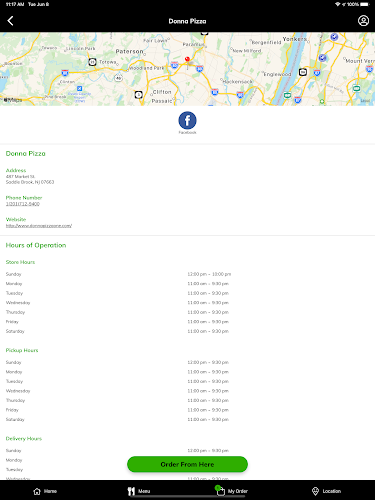Select Sunday under Delivery Hours
375x500 pixels.
point(14,451)
